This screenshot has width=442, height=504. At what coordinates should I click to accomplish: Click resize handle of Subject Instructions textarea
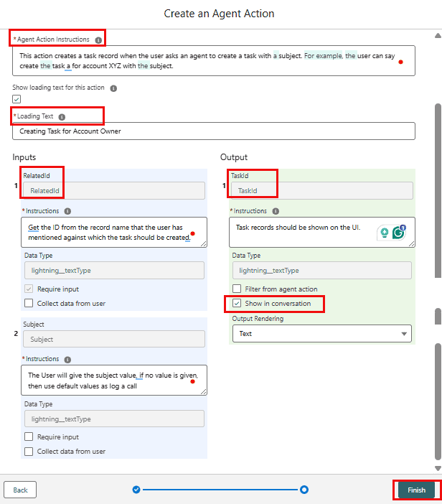pyautogui.click(x=204, y=392)
